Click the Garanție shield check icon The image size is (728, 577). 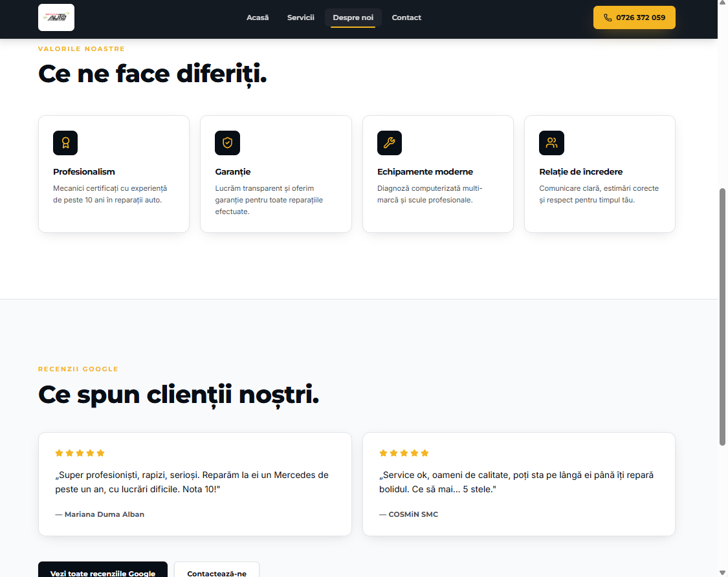click(x=227, y=143)
